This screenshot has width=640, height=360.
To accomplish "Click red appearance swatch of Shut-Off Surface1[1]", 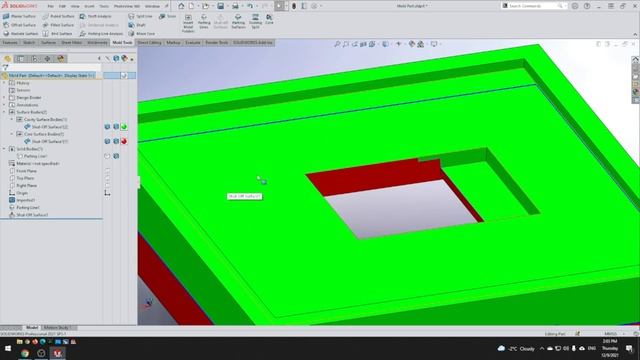I will (x=124, y=141).
